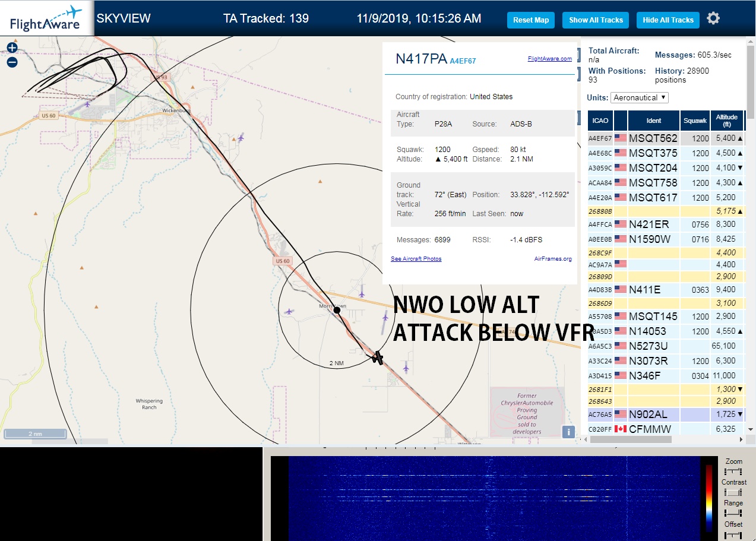
Task: Click Hide All Tracks button
Action: (668, 20)
